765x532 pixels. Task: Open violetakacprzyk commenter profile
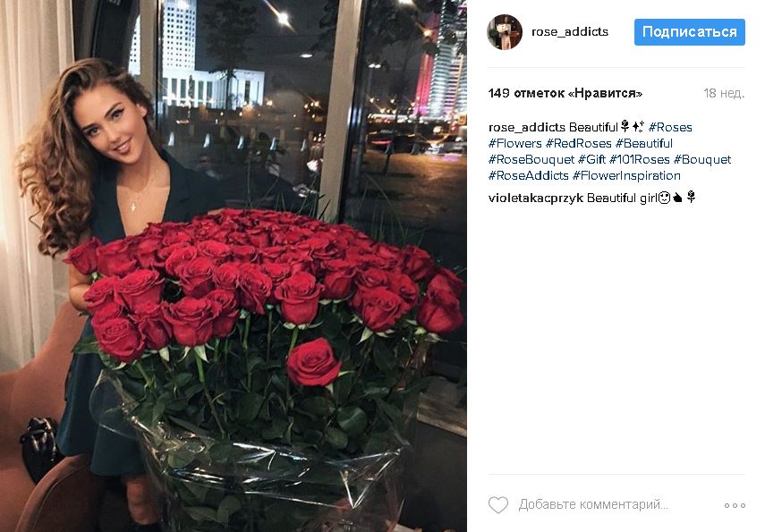pos(536,198)
